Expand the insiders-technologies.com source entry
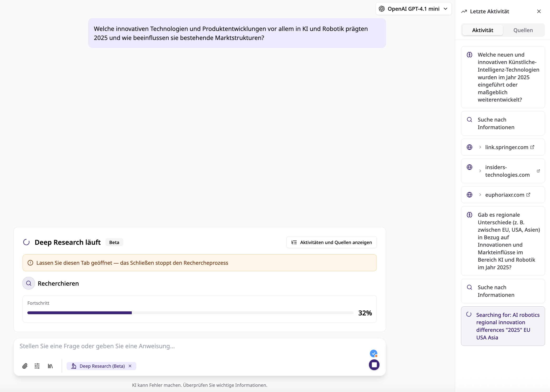This screenshot has width=550, height=392. 480,171
